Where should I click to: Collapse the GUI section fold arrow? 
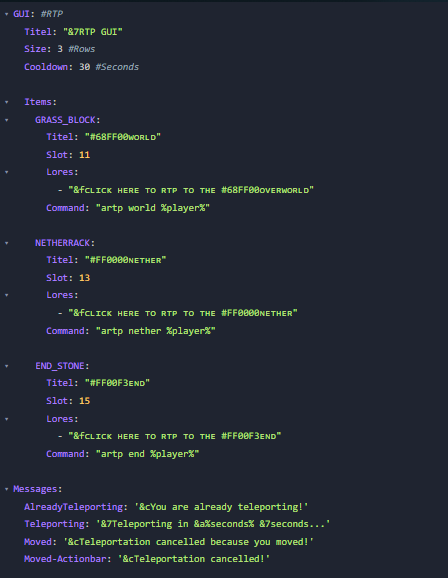pyautogui.click(x=7, y=14)
